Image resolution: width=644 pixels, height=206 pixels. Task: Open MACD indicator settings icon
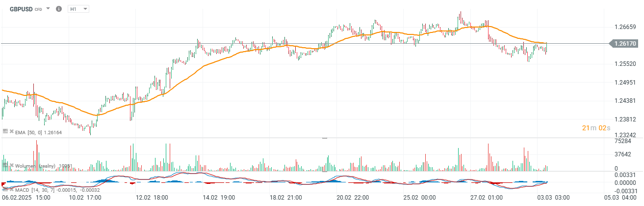click(5, 190)
